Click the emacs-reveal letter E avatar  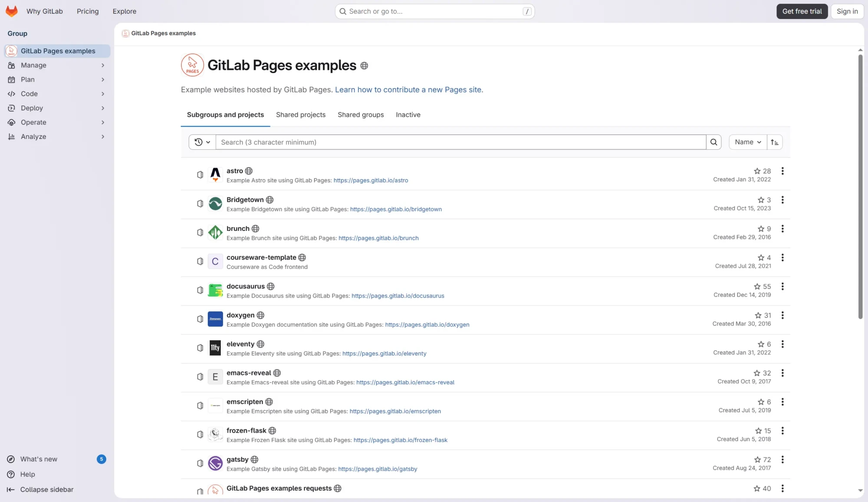click(215, 377)
